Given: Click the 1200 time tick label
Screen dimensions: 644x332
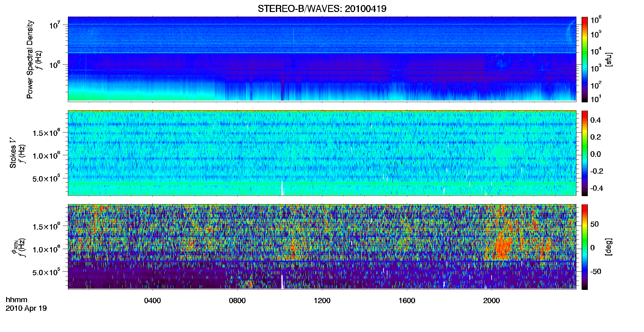Looking at the screenshot, I should point(322,301).
